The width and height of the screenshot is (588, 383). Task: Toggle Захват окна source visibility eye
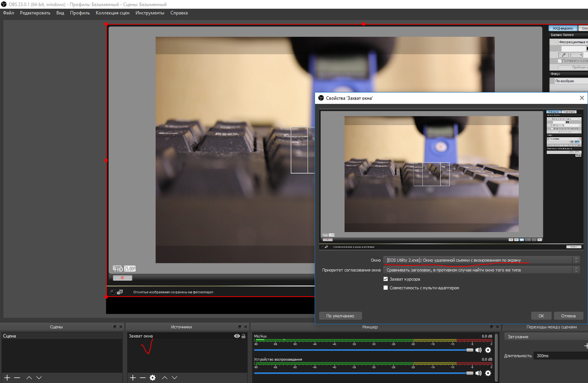tap(237, 336)
